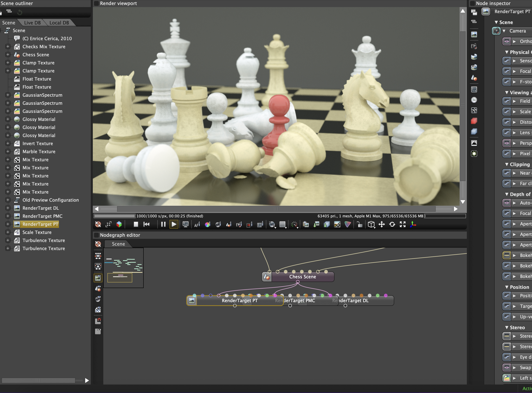Toggle the Render viewport panel checkbox
The image size is (532, 393).
[x=96, y=3]
